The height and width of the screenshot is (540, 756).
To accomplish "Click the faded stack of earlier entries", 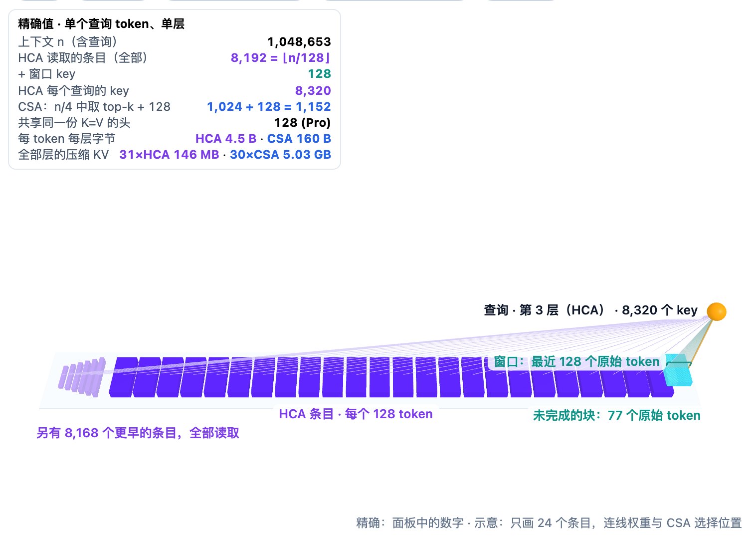I will click(82, 377).
